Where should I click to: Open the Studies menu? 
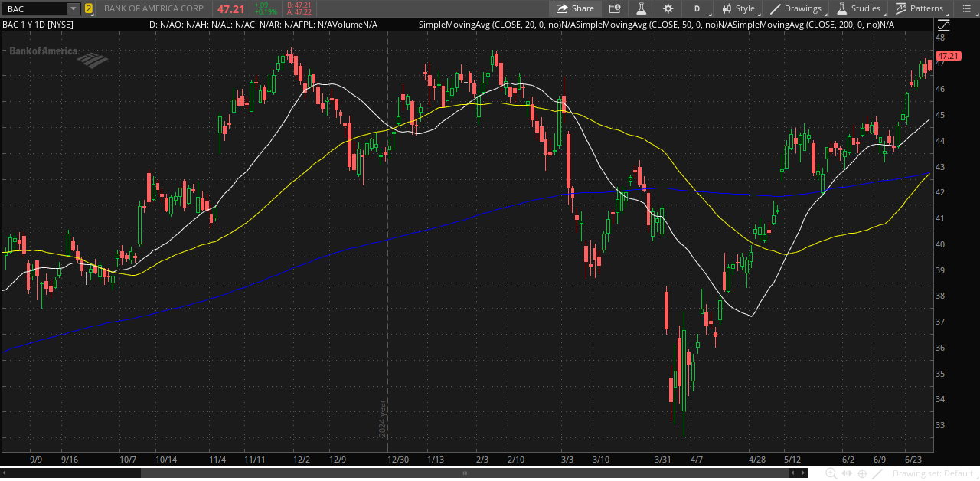tap(858, 8)
